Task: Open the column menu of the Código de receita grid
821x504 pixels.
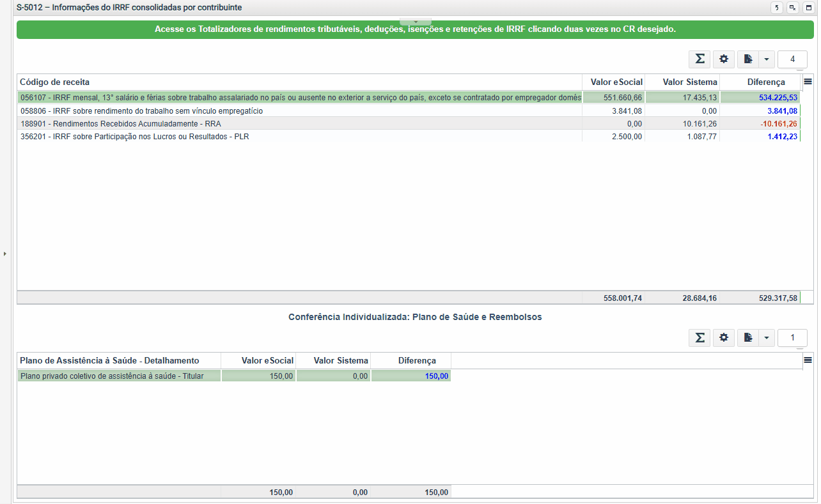Action: click(808, 82)
